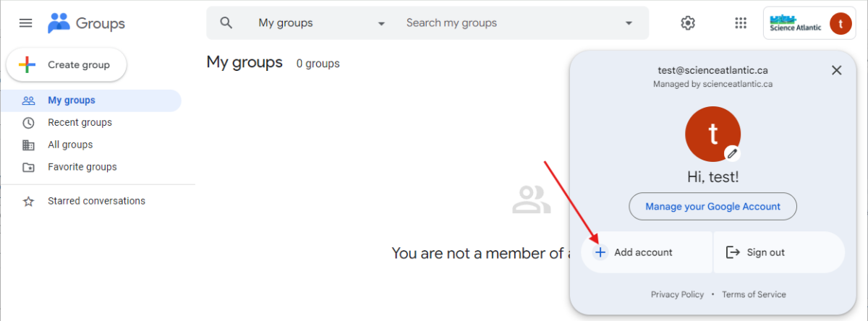Open the Google apps grid

pyautogui.click(x=740, y=23)
